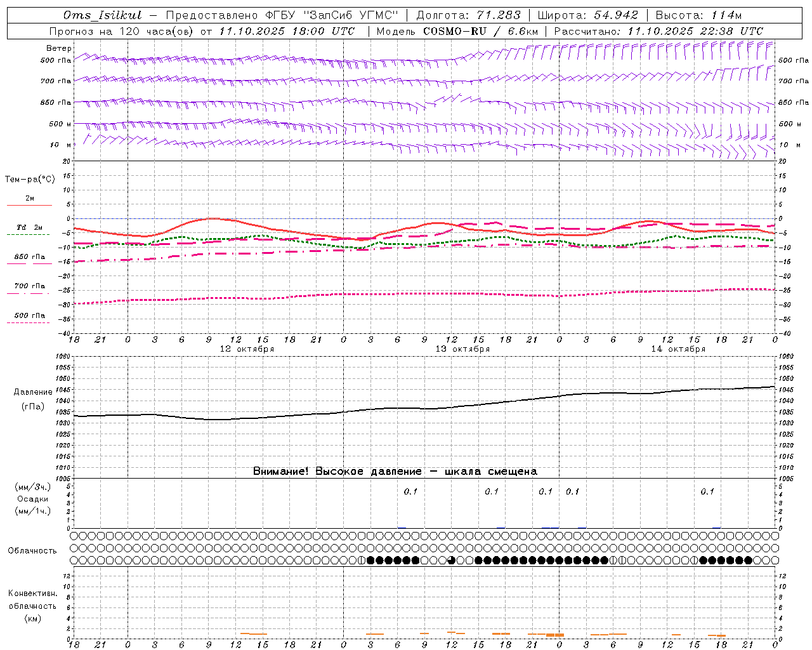The height and width of the screenshot is (650, 812).
Task: Click the 'Td 2м' legend label
Action: click(30, 227)
